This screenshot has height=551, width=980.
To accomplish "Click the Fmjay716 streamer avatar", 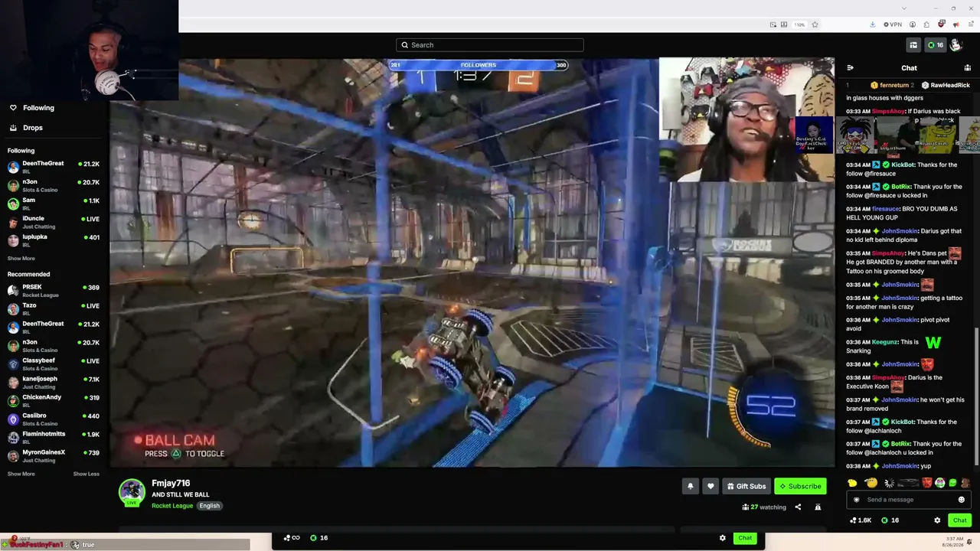I will click(132, 492).
